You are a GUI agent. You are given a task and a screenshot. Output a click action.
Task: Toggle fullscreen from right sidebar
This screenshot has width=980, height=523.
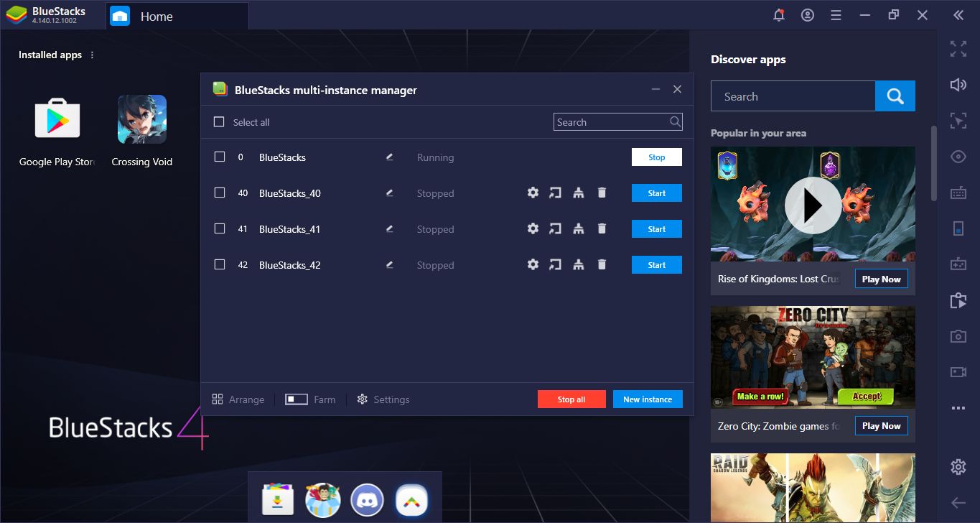[x=958, y=49]
